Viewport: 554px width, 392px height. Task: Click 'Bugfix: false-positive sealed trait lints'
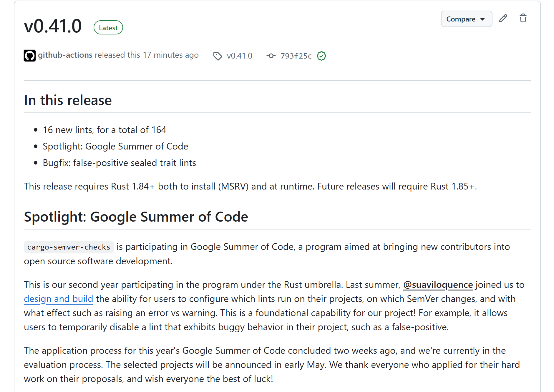[120, 163]
